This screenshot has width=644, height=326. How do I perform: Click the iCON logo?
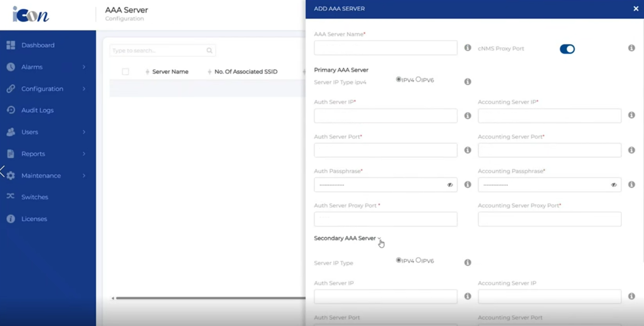[31, 15]
